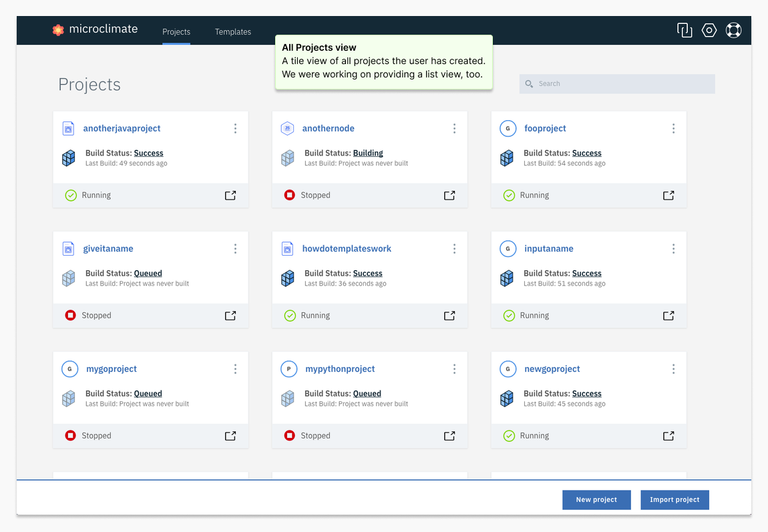Expand the giveitaname three-dot menu
Image resolution: width=768 pixels, height=532 pixels.
[x=235, y=249]
